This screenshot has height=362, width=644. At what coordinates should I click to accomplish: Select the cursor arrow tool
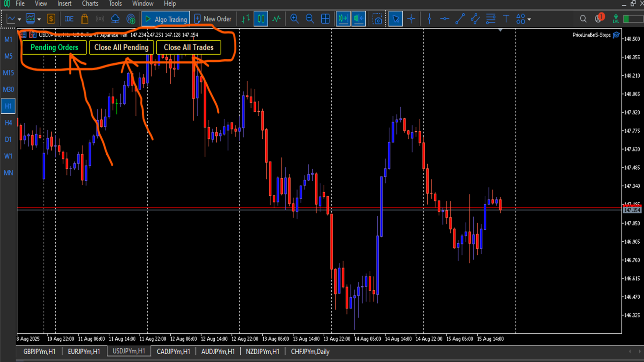coord(396,19)
